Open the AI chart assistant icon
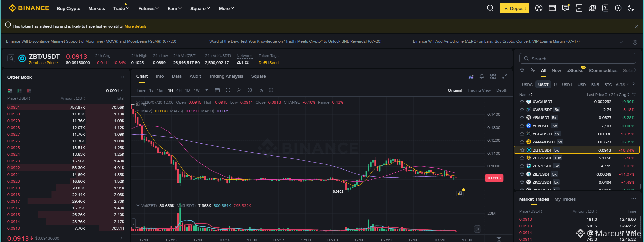This screenshot has width=644, height=242. [471, 77]
